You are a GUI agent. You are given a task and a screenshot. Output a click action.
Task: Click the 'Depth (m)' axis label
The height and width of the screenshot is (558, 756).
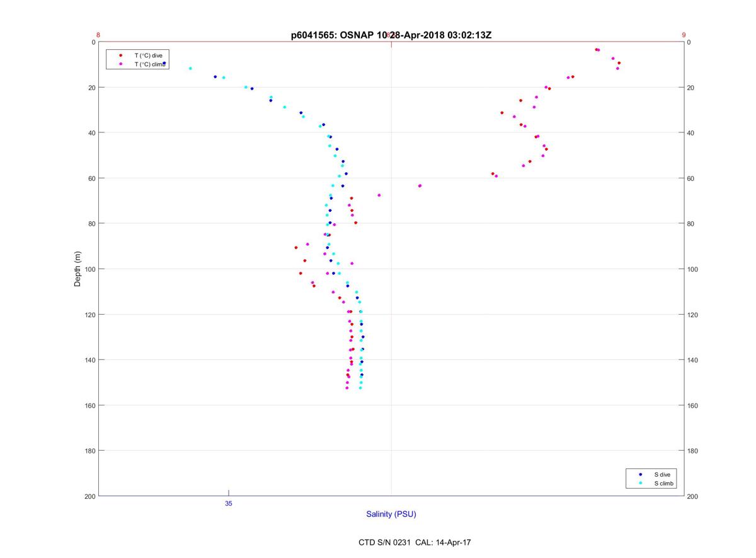coord(78,269)
